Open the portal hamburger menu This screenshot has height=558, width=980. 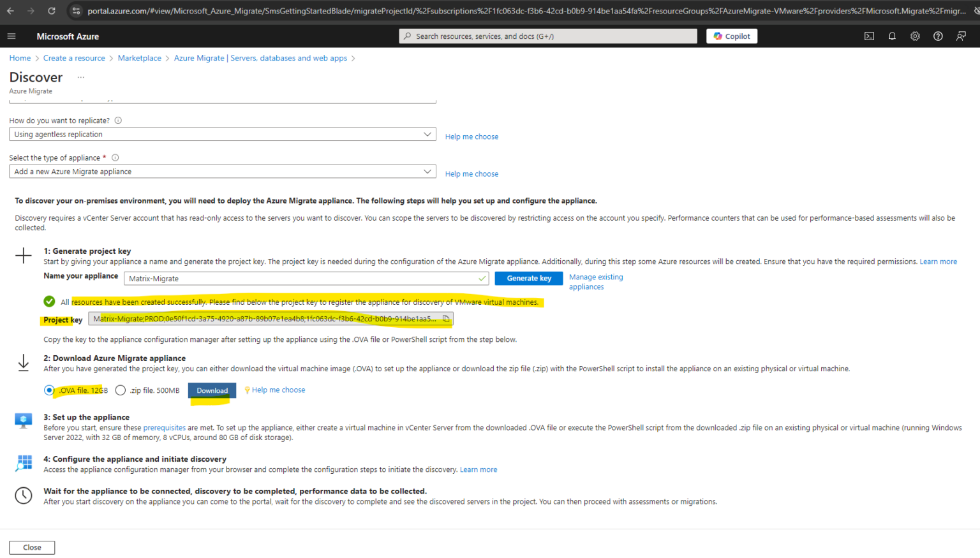coord(11,36)
